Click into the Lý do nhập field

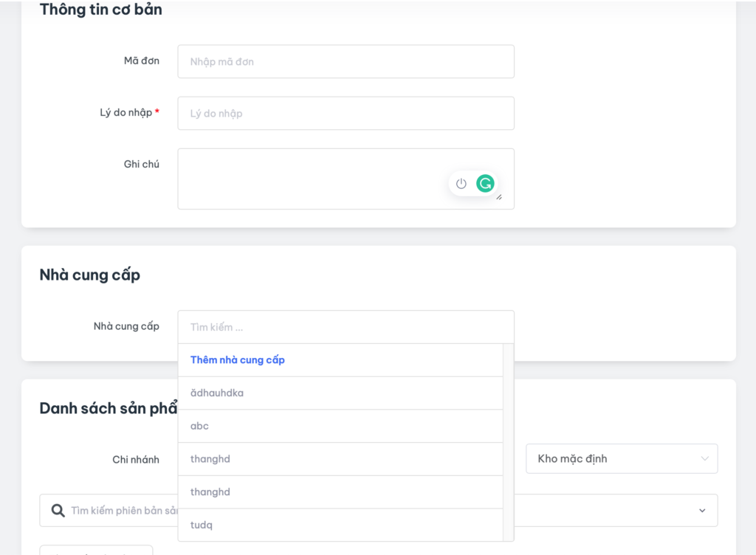coord(346,114)
